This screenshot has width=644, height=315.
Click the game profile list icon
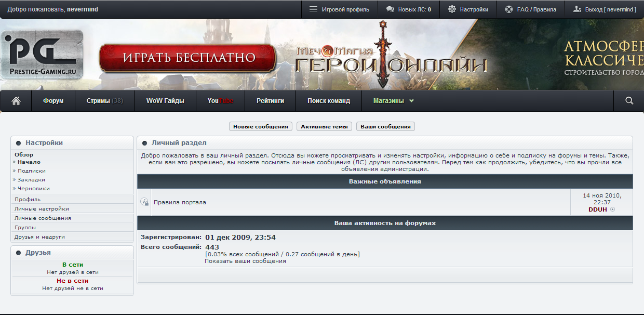click(313, 9)
